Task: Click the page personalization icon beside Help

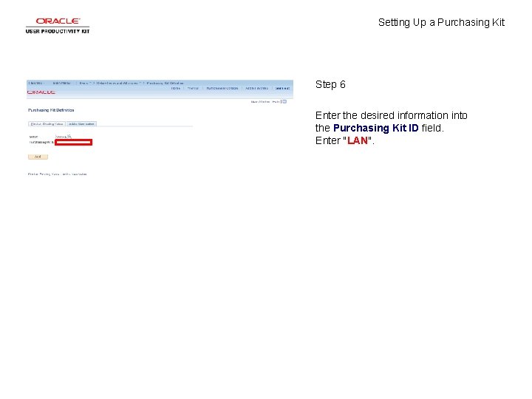Action: tap(284, 101)
